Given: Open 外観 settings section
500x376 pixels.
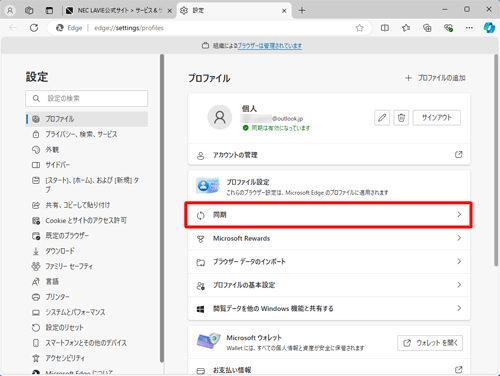Looking at the screenshot, I should click(x=87, y=150).
